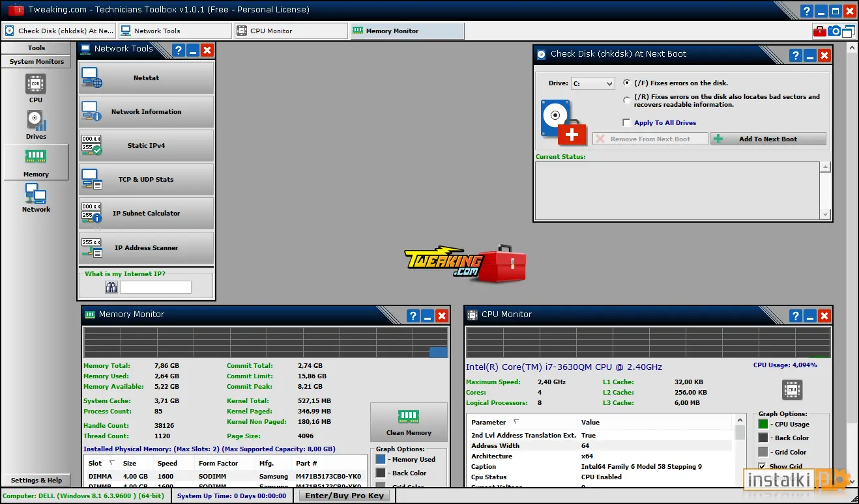Launch the Netstat tool
Viewport: 859px width, 504px height.
coord(147,78)
